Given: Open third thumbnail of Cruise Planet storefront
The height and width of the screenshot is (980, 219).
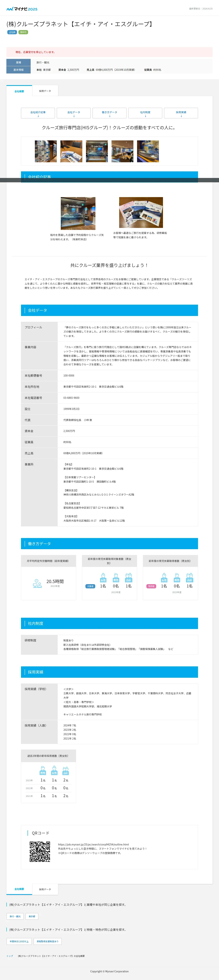Looking at the screenshot, I should [x=97, y=151].
